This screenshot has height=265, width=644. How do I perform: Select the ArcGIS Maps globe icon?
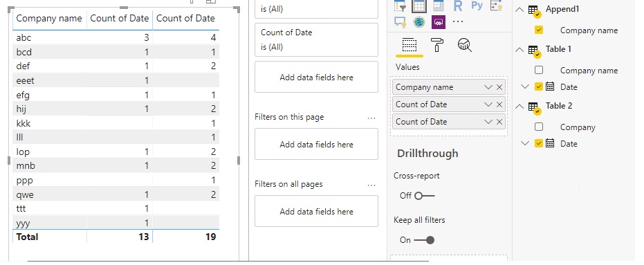pyautogui.click(x=419, y=21)
